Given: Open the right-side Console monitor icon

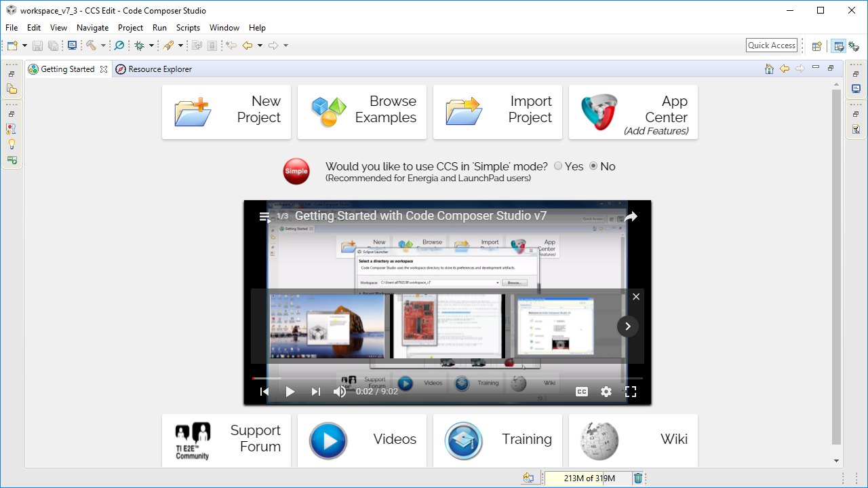Looking at the screenshot, I should point(856,89).
